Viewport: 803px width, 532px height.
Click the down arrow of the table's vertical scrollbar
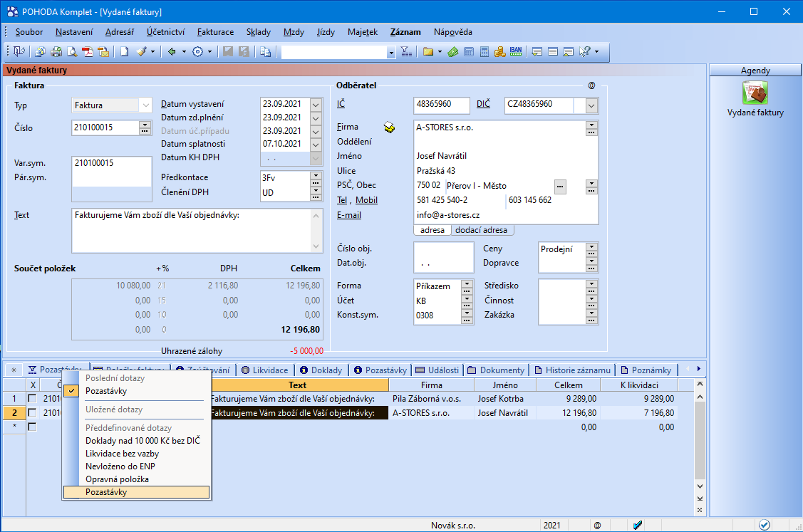click(700, 486)
